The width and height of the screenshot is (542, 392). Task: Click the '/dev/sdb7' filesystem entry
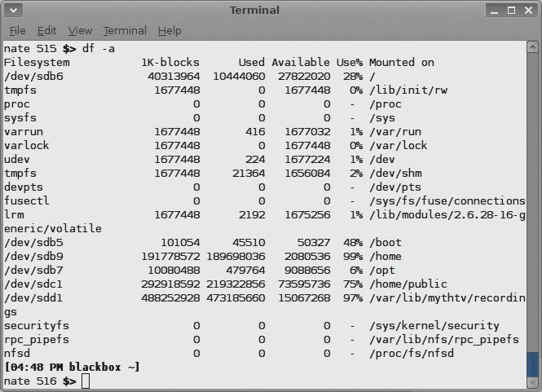[x=33, y=270]
